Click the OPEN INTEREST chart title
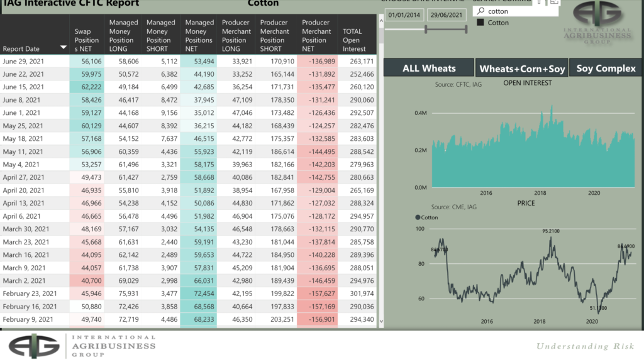Image resolution: width=644 pixels, height=362 pixels. 528,83
